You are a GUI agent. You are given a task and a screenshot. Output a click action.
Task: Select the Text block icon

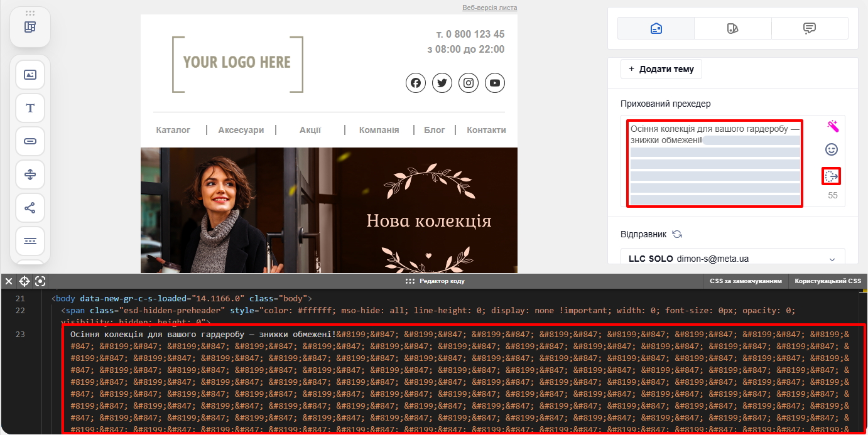(x=30, y=108)
